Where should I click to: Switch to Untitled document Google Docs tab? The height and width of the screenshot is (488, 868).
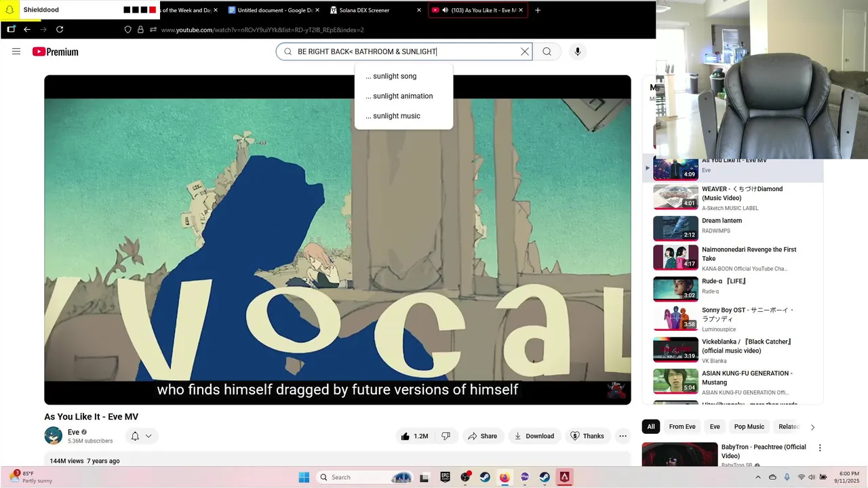tap(274, 10)
